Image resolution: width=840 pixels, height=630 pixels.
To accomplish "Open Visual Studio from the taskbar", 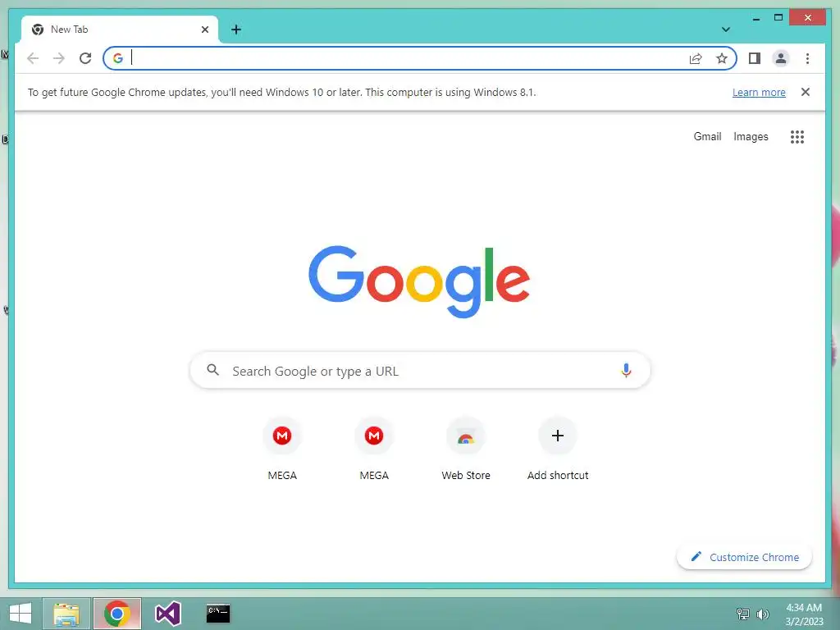I will click(x=167, y=614).
